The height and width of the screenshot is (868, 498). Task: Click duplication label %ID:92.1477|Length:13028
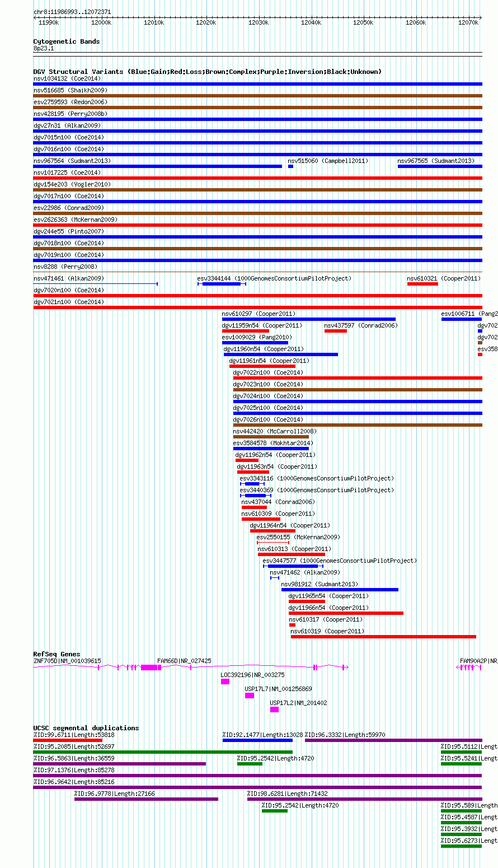point(262,735)
